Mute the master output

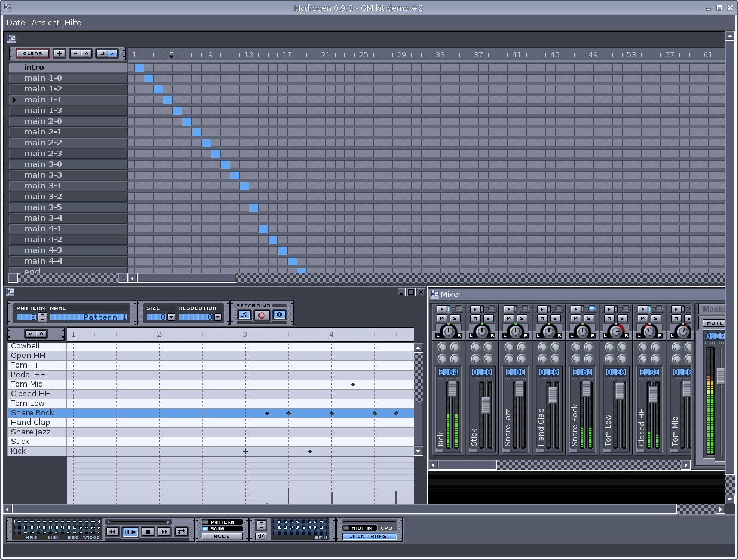[714, 323]
